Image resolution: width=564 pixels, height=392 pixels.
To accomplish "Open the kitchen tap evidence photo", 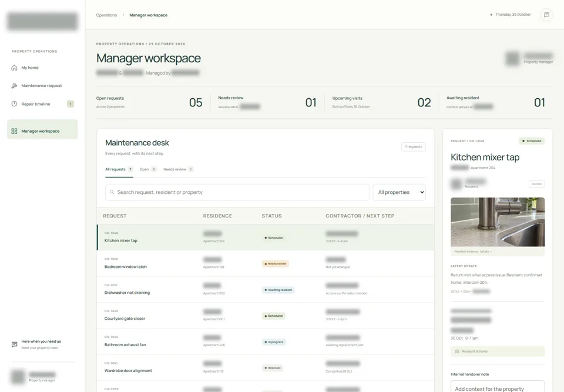I will coord(498,222).
